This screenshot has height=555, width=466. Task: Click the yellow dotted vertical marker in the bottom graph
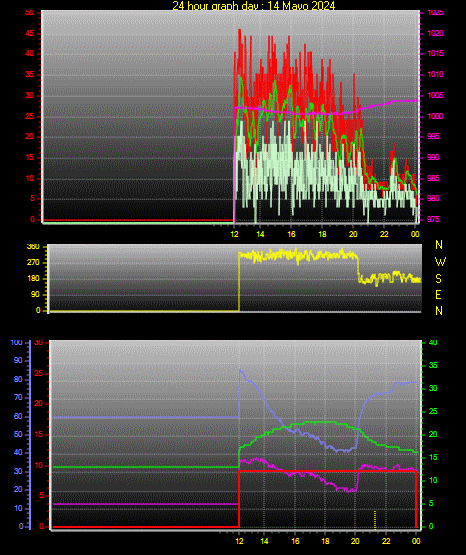click(375, 520)
